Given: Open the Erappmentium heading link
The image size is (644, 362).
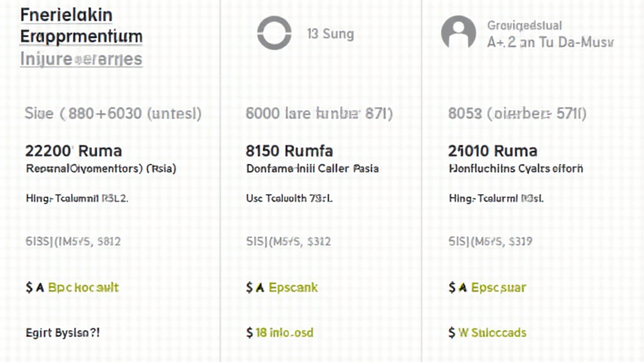Looking at the screenshot, I should click(x=81, y=36).
